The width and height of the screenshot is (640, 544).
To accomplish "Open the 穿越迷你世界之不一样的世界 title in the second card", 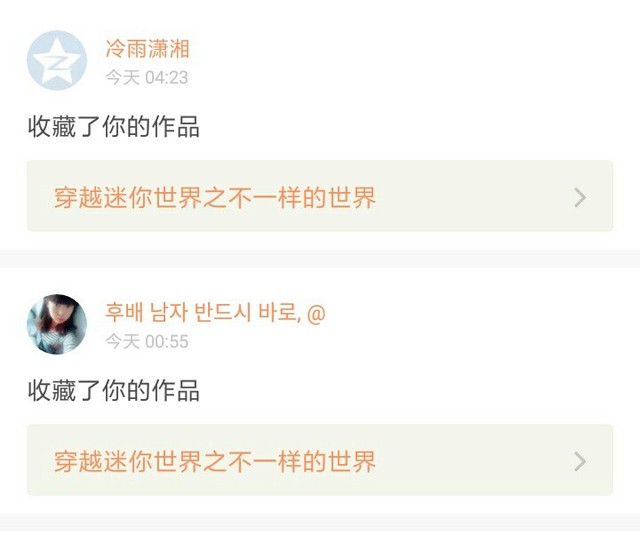I will tap(215, 462).
